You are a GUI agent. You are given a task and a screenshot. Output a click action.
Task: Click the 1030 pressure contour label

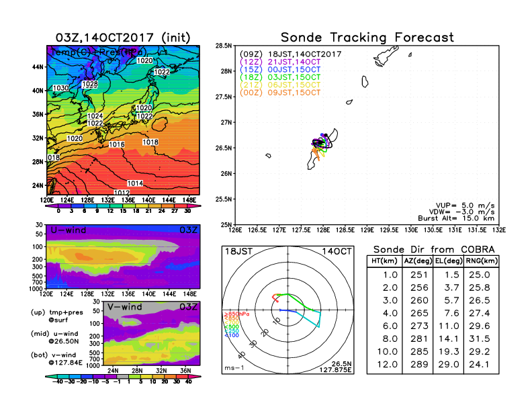click(60, 88)
